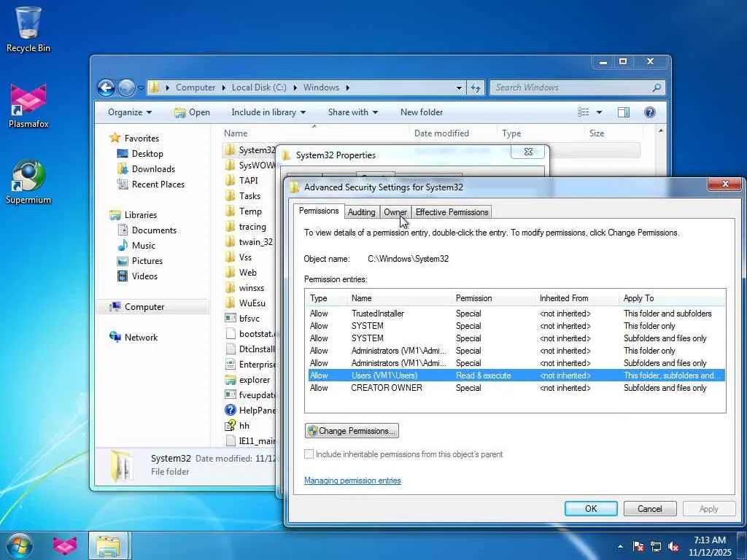Select Windows Explorer taskbar button

[x=108, y=545]
